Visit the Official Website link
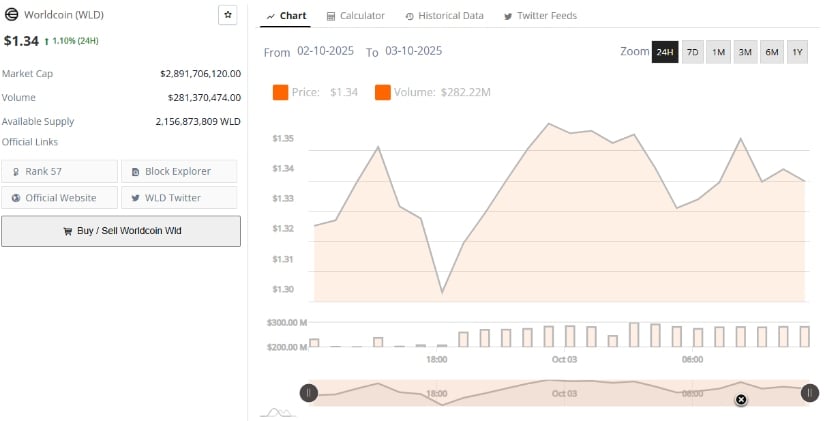The width and height of the screenshot is (825, 421). [59, 198]
